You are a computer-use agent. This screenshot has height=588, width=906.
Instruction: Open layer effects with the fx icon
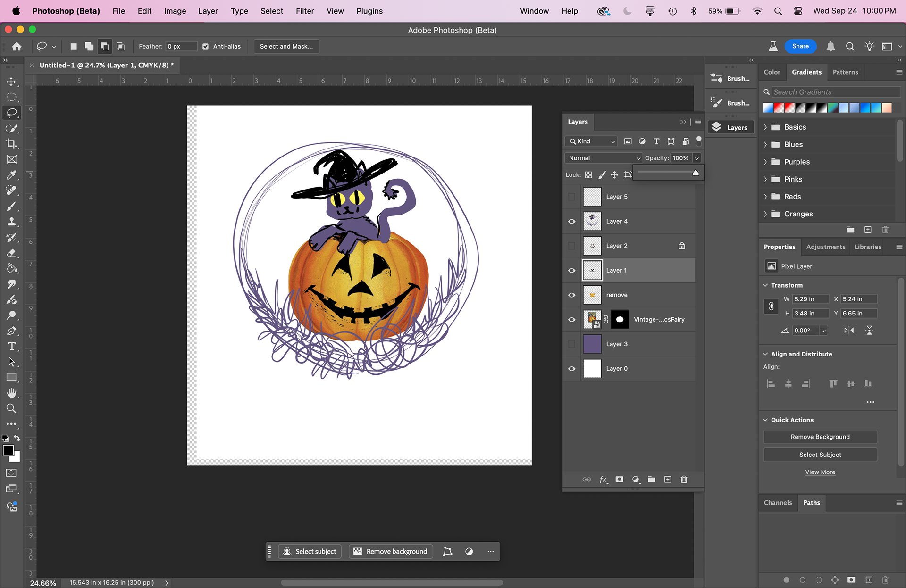point(603,480)
